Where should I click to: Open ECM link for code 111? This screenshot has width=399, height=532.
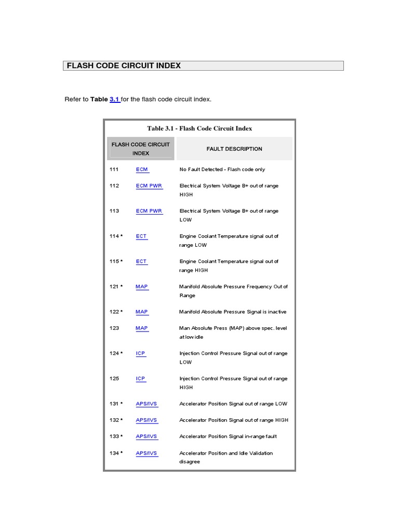(142, 169)
